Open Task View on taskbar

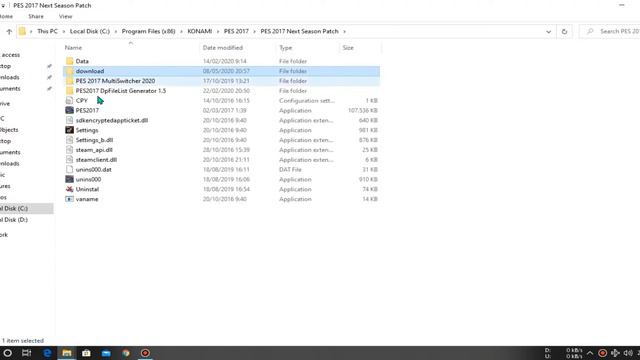(27, 353)
